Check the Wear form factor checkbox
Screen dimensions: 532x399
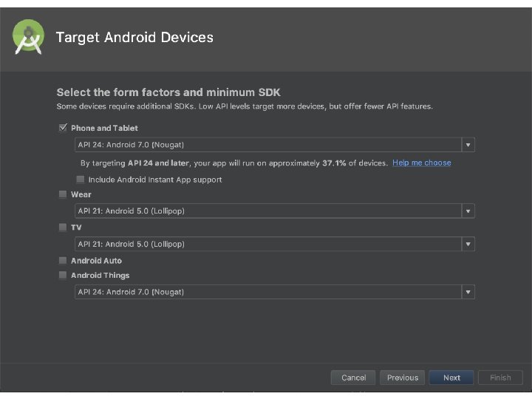coord(62,194)
